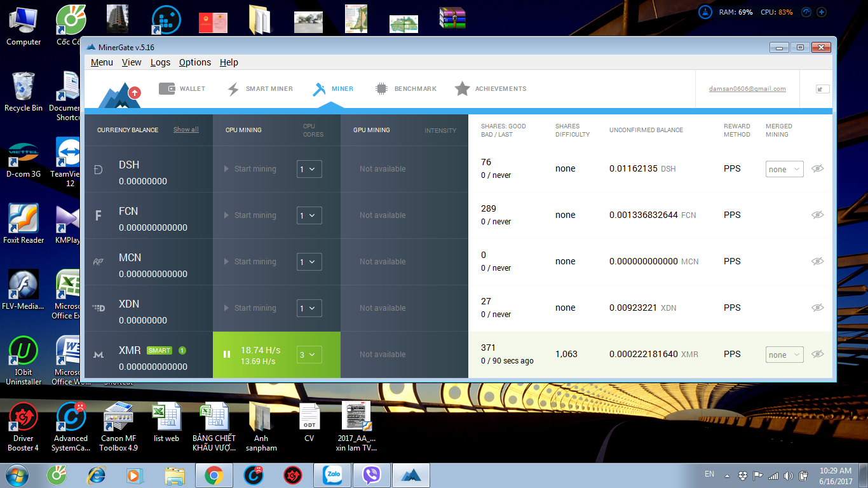
Task: Go to the Achievements tab
Action: [491, 89]
